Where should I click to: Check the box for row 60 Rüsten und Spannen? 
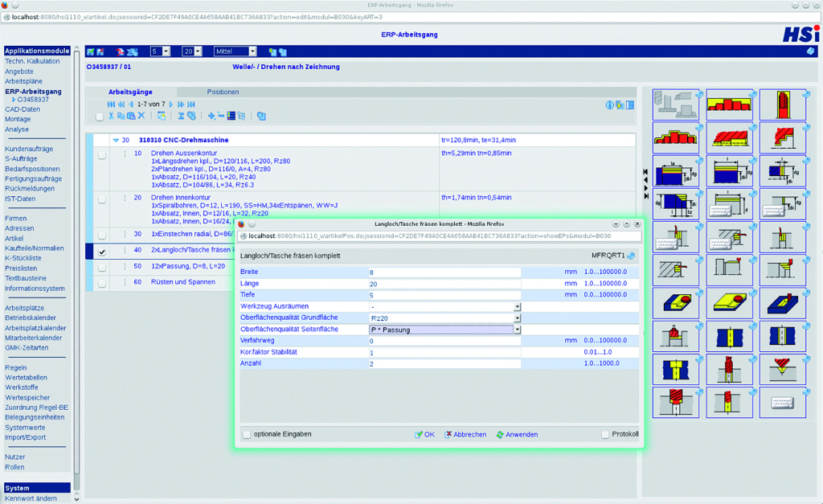click(x=102, y=284)
